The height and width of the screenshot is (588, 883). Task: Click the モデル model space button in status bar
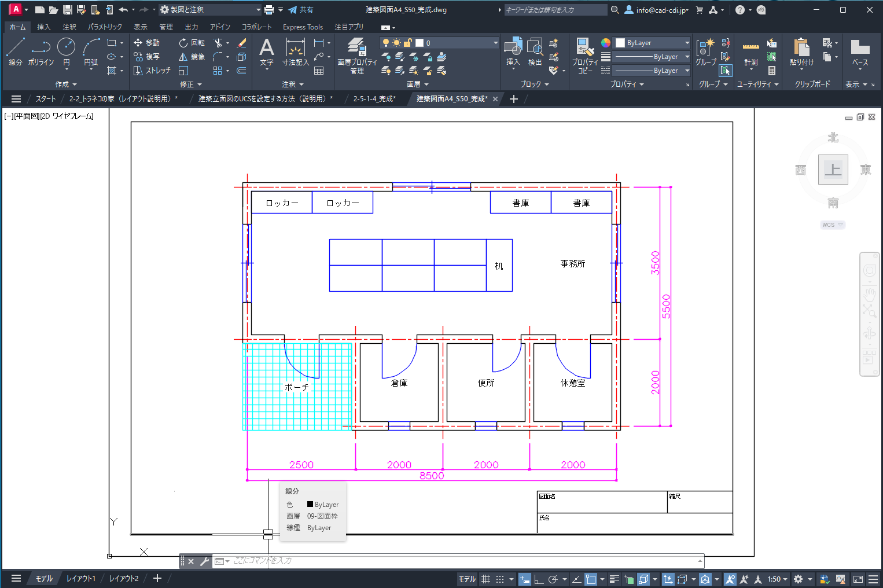[467, 579]
